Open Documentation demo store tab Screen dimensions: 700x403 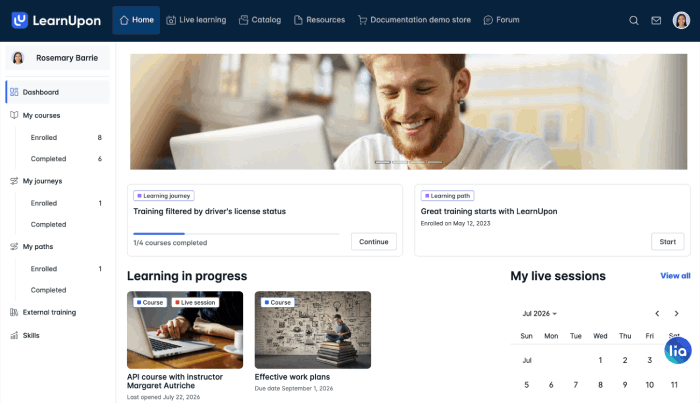point(414,20)
